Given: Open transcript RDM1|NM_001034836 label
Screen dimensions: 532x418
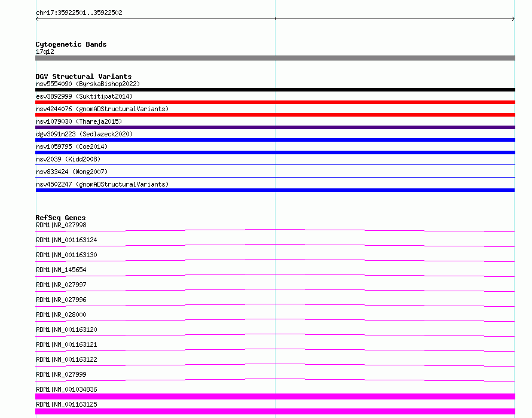Looking at the screenshot, I should 66,389.
